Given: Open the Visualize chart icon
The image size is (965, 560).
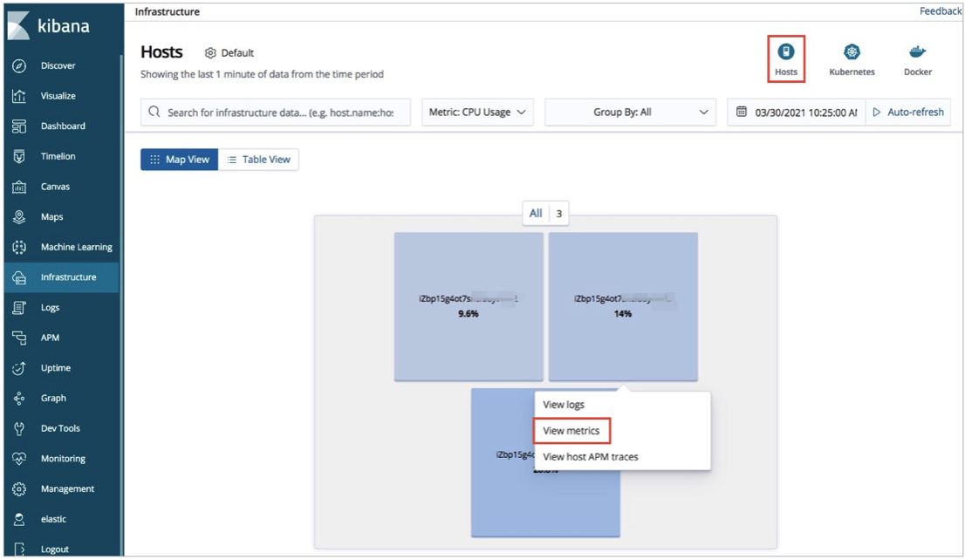Looking at the screenshot, I should tap(19, 96).
